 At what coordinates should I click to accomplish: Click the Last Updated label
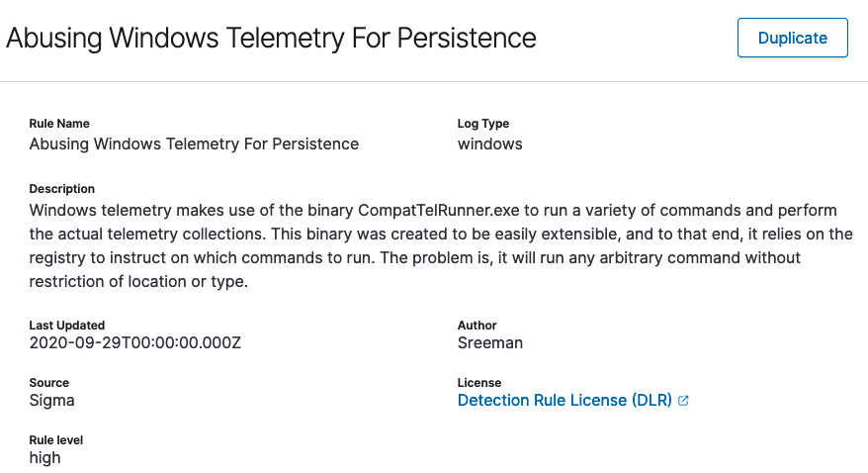click(67, 326)
